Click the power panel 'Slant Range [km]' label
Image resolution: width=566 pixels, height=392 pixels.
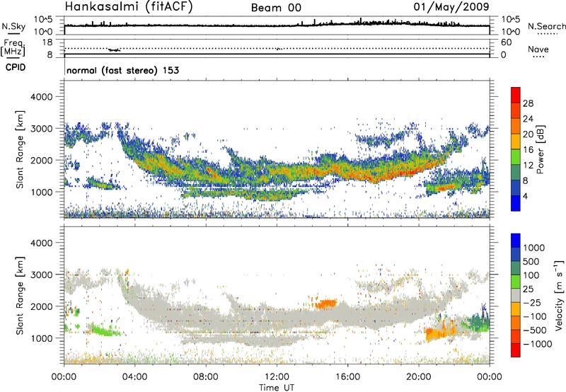pos(20,149)
